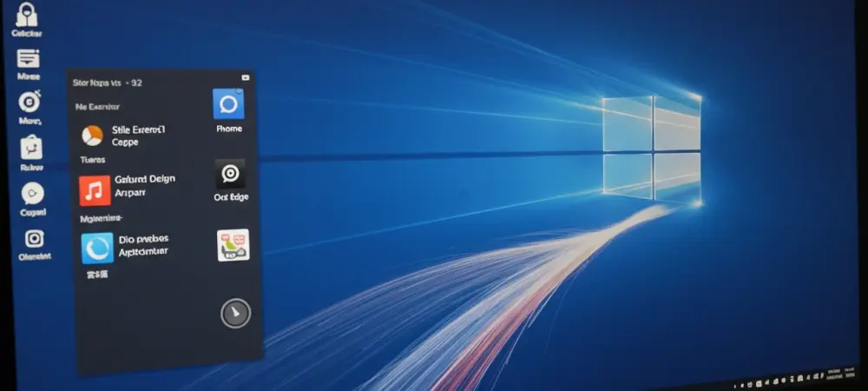Select the Gafured Delgn Arparr entry
Screen dimensions: 868x391
(144, 184)
